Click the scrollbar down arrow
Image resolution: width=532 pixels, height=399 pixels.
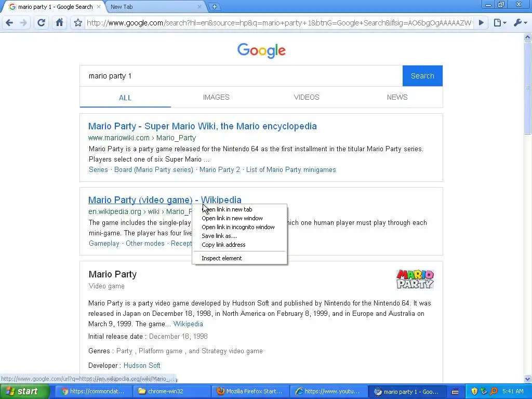pos(528,379)
